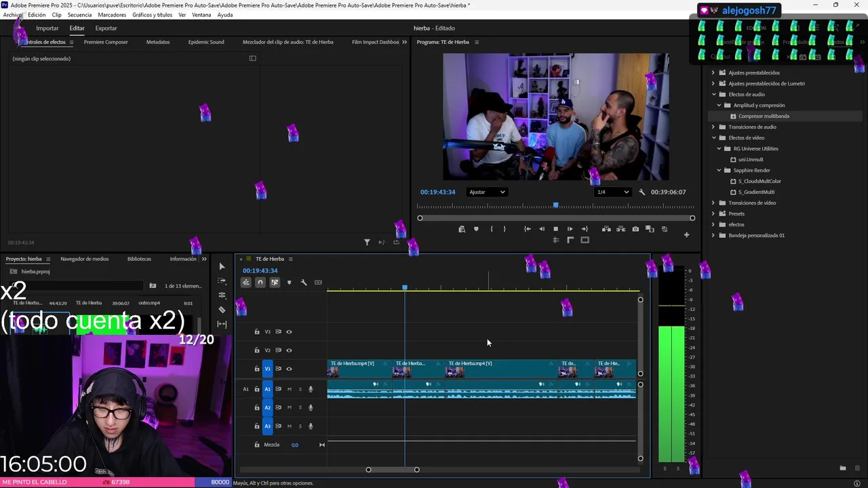Open Program monitor settings wrench
This screenshot has width=868, height=488.
coord(642,192)
